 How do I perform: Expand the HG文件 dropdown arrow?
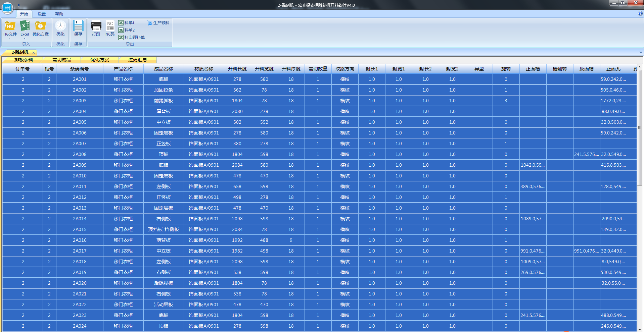10,39
